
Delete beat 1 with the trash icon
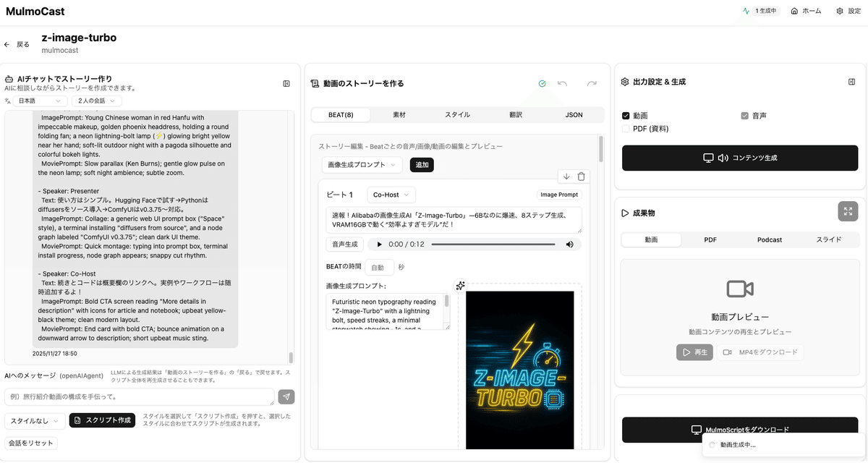point(582,177)
